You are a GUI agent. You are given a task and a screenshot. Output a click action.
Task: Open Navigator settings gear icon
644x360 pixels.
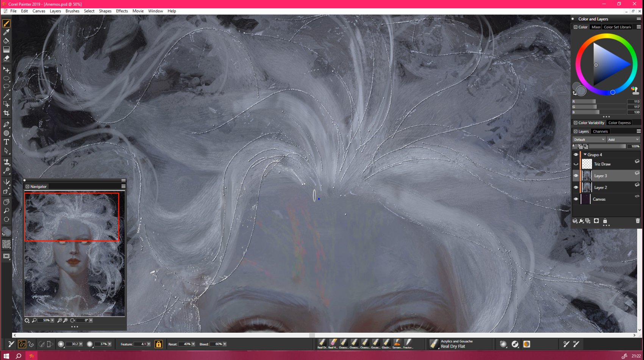point(27,320)
